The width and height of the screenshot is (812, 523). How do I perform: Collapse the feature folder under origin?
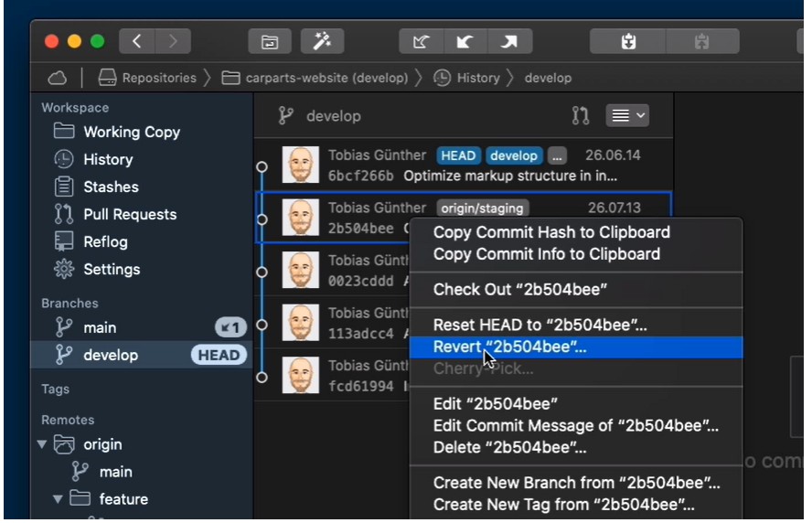(x=58, y=499)
